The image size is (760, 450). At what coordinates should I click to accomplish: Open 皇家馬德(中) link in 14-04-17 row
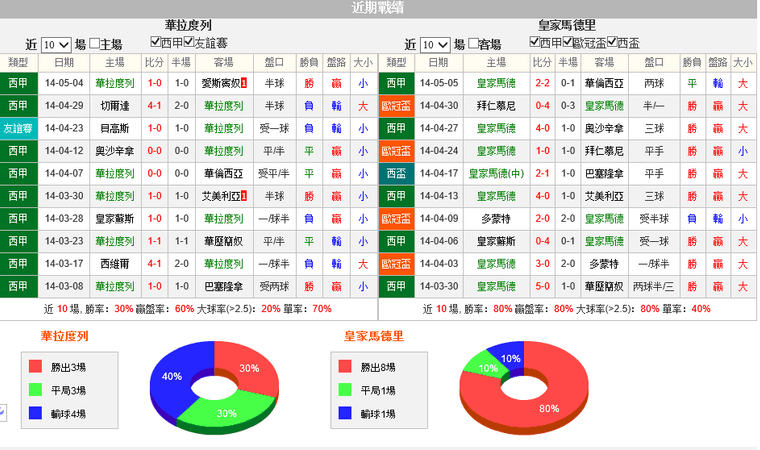coord(496,174)
